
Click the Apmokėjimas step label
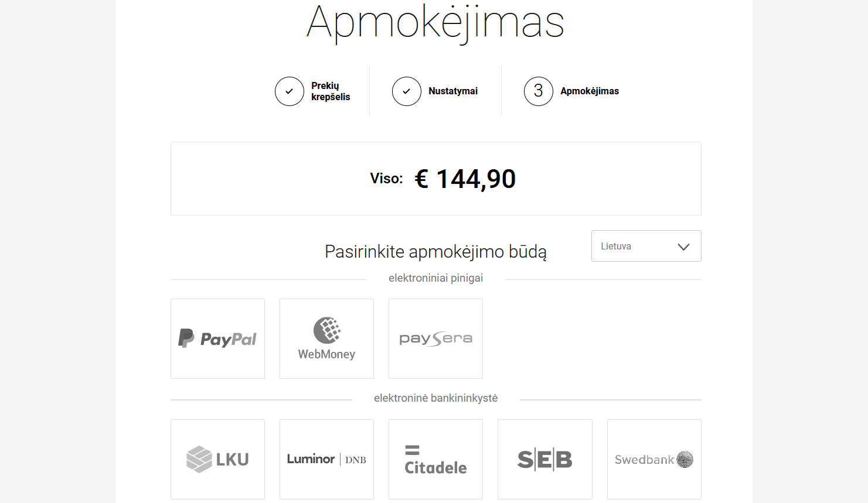590,91
